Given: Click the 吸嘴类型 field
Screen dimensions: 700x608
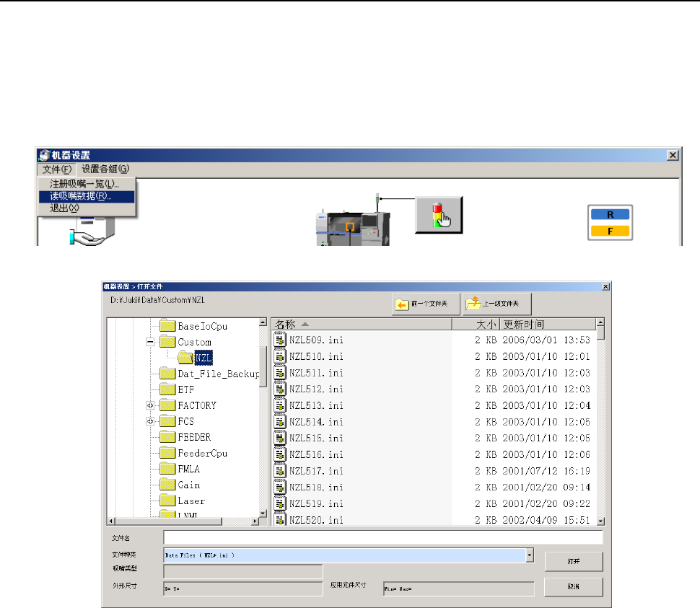Looking at the screenshot, I should 243,571.
